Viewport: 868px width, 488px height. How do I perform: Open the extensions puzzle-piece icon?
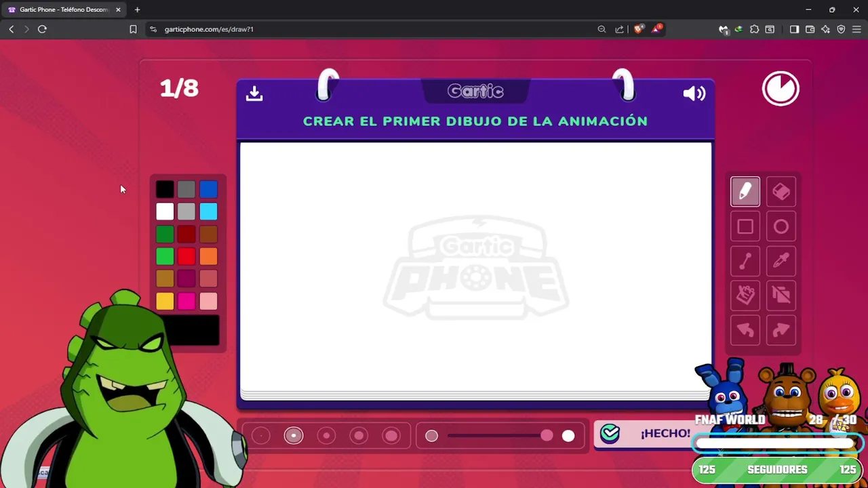point(754,29)
